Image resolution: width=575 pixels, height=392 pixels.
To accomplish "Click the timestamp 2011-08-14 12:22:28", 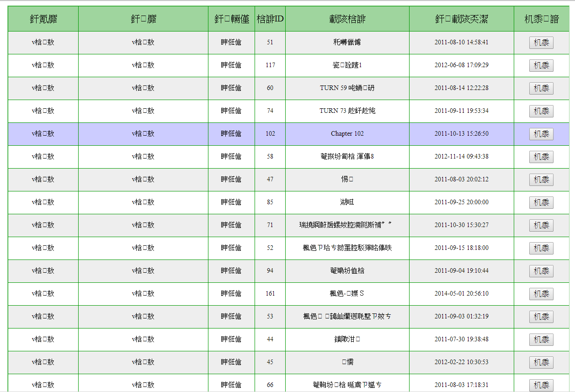I will point(461,88).
